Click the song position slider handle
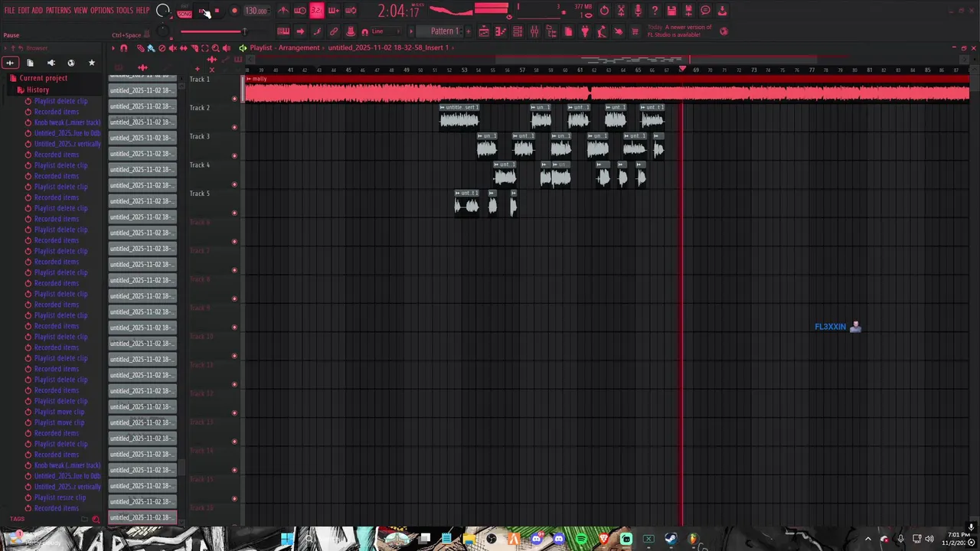This screenshot has width=980, height=551. 244,31
